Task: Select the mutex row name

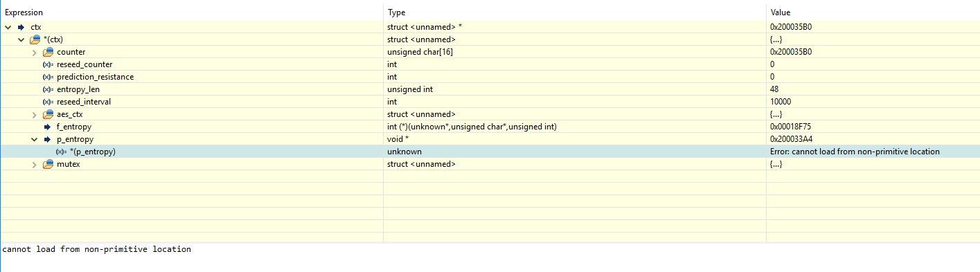Action: pyautogui.click(x=68, y=164)
